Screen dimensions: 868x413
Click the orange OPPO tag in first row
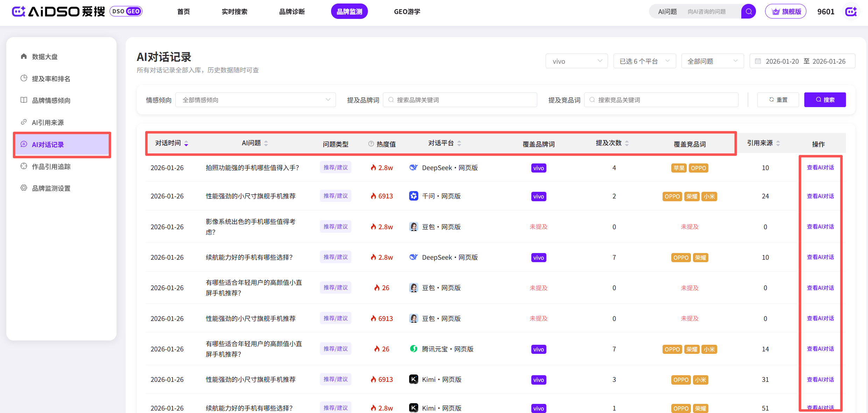click(x=698, y=168)
